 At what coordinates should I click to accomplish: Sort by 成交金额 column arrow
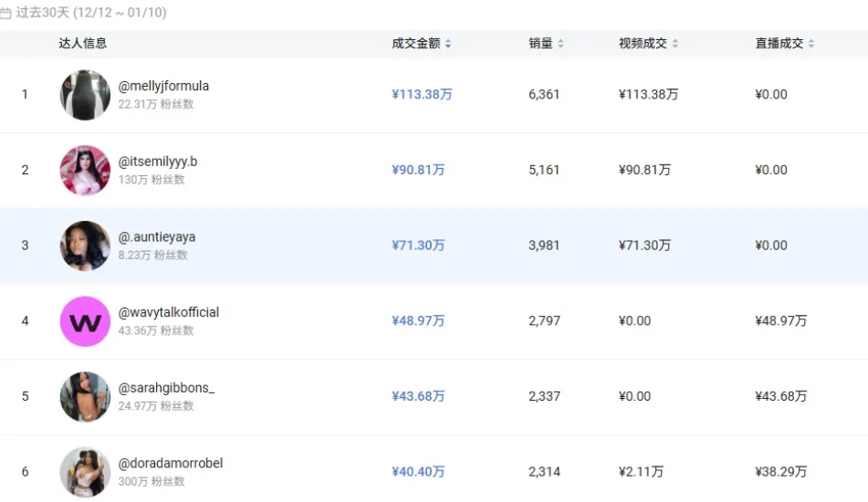pyautogui.click(x=448, y=44)
